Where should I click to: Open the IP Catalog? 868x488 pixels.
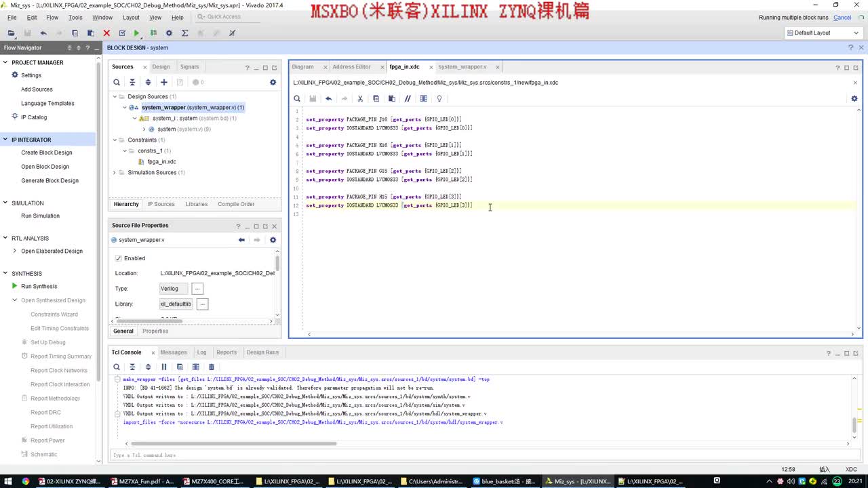[34, 117]
